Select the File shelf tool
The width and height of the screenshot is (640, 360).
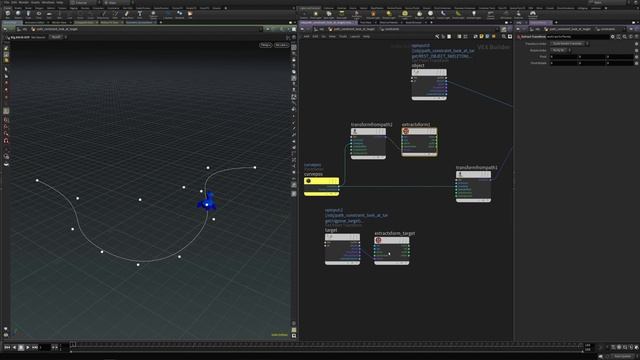[x=190, y=14]
